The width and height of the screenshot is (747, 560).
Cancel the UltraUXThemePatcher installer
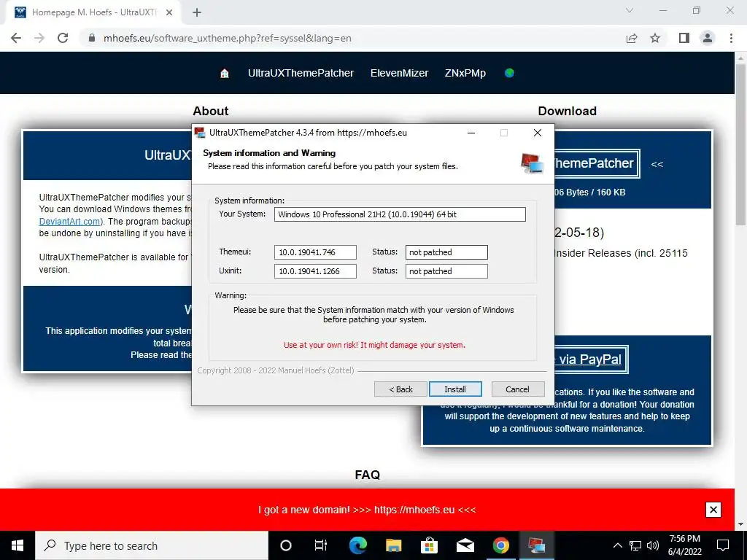(x=517, y=389)
